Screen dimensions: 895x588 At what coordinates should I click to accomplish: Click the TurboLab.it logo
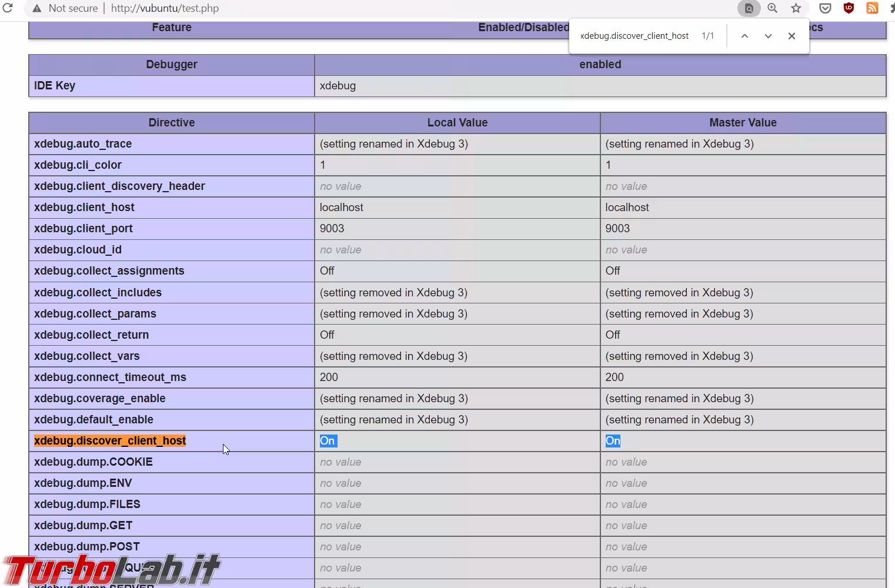(111, 569)
